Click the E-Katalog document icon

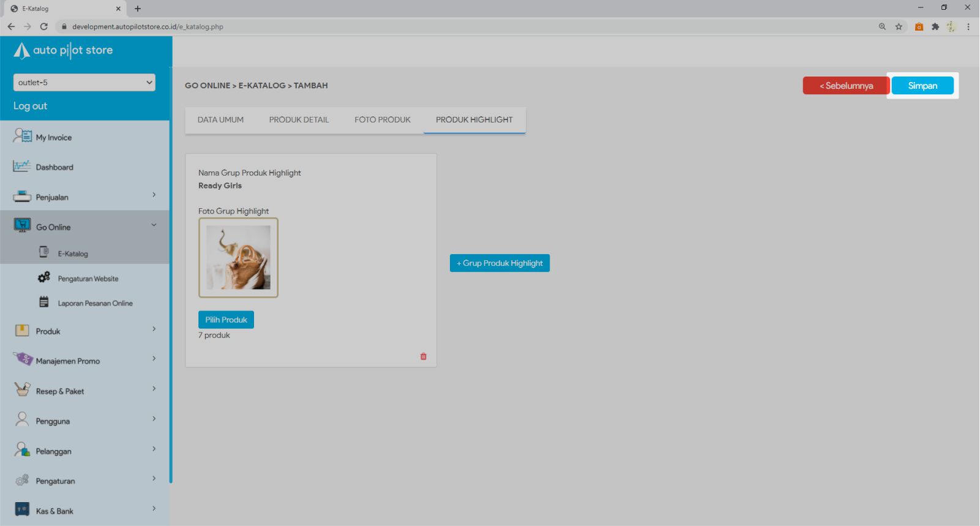click(x=44, y=252)
